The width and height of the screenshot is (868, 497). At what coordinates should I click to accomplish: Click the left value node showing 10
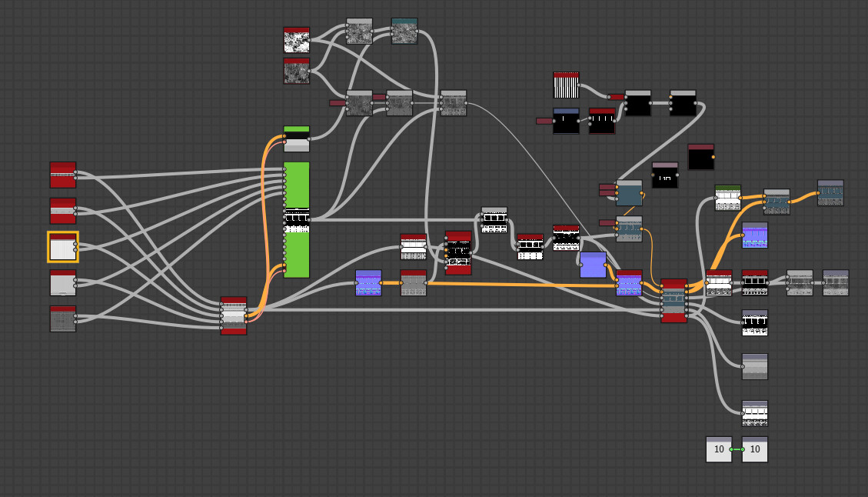pos(717,449)
